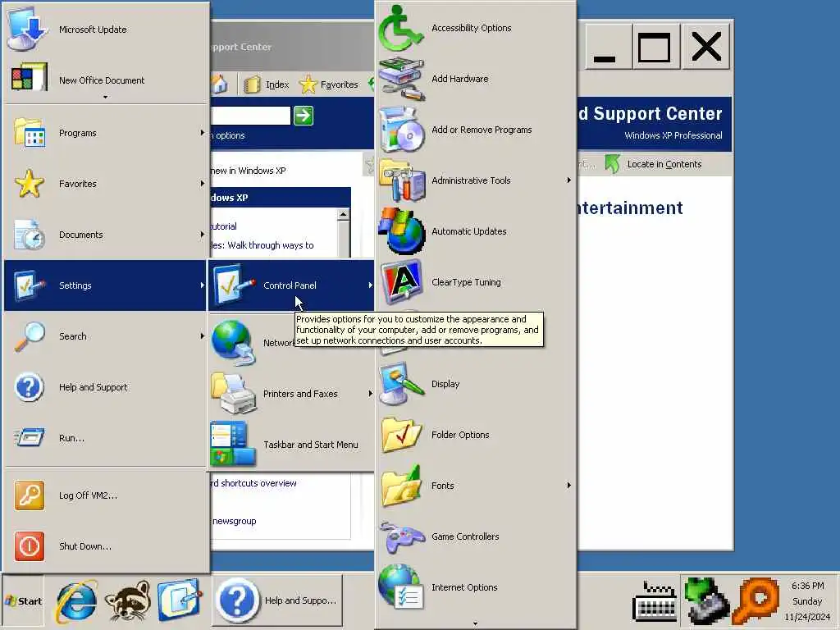Open the Game Controllers icon
Viewport: 840px width, 630px height.
tap(400, 536)
